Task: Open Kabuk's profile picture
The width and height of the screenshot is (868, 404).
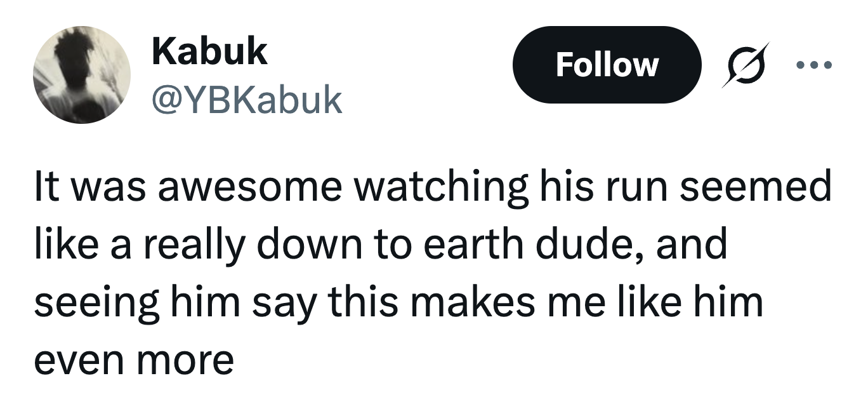Action: 82,75
